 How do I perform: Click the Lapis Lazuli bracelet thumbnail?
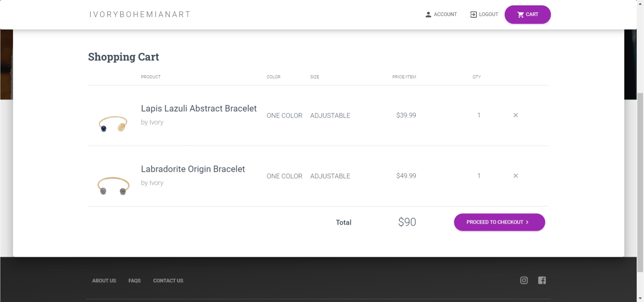(113, 124)
